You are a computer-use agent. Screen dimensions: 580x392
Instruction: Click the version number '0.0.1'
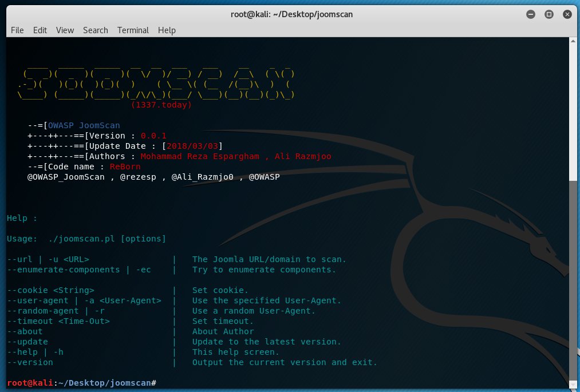click(153, 136)
